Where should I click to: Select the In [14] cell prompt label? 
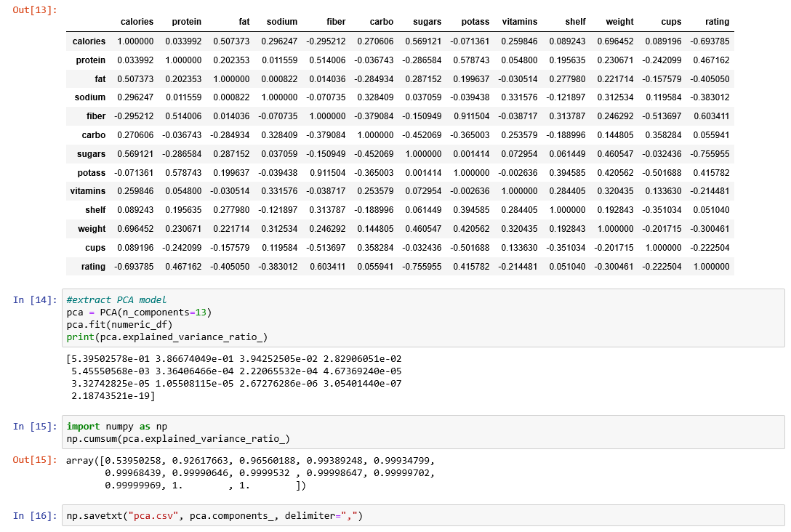pyautogui.click(x=35, y=300)
